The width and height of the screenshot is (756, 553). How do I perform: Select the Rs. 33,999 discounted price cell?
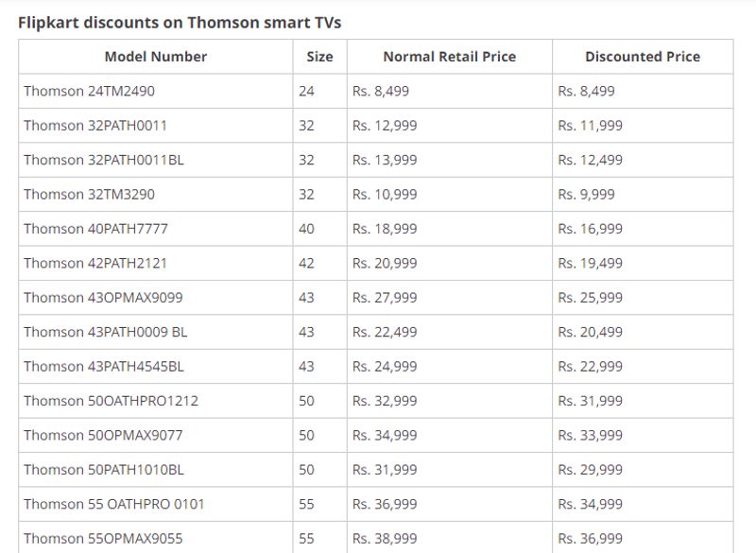pos(591,436)
